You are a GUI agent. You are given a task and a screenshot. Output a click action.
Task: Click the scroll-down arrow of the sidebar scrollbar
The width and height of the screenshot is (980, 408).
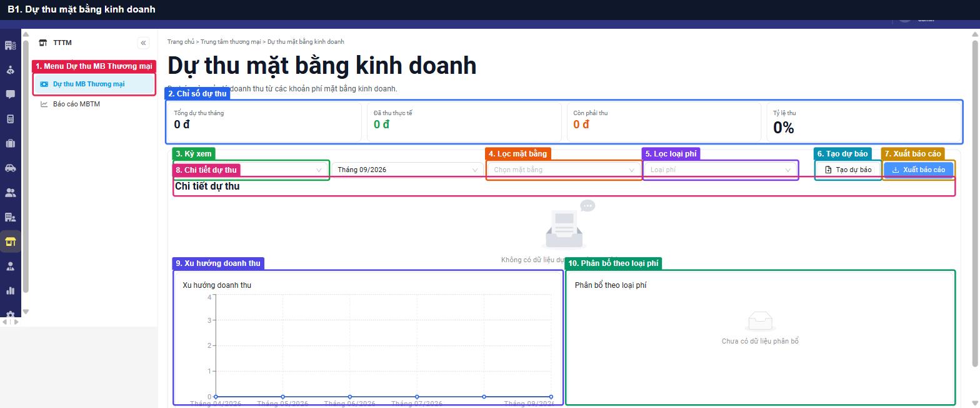[26, 312]
